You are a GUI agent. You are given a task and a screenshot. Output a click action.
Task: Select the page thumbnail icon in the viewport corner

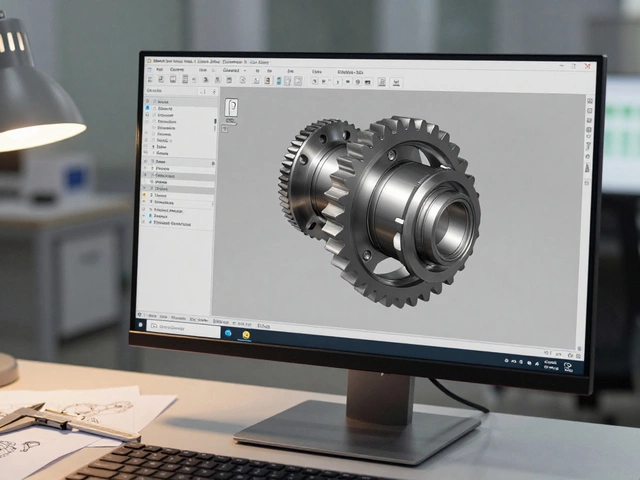click(231, 108)
